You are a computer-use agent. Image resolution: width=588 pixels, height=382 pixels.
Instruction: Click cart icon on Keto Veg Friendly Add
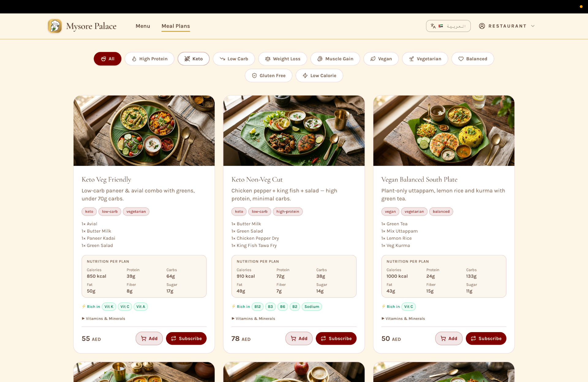tap(144, 339)
